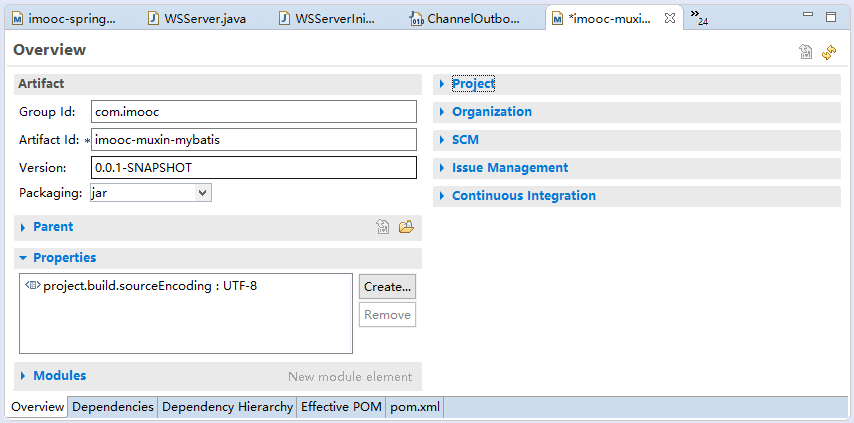The width and height of the screenshot is (854, 423).
Task: Open the pom.xml source tab
Action: pos(414,407)
